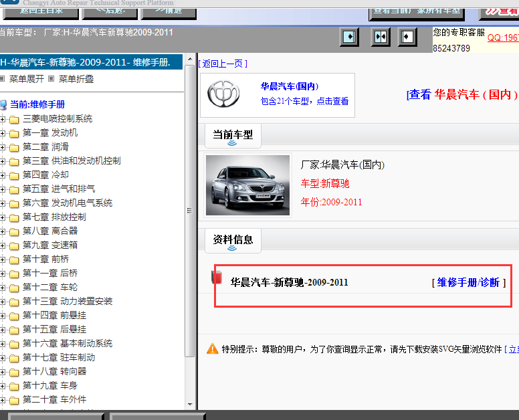Open the 维修手册/诊断 link
This screenshot has width=519, height=420.
click(468, 282)
